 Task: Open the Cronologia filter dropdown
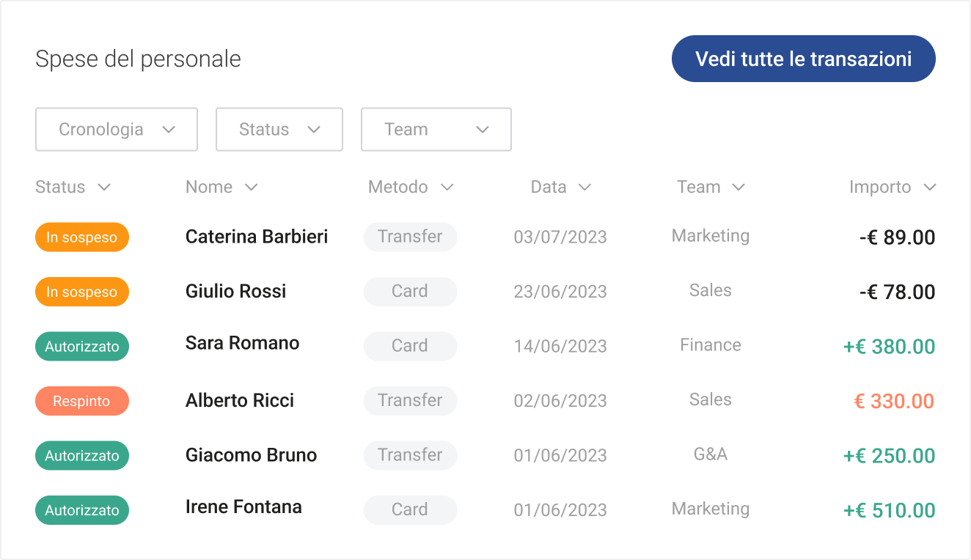coord(117,130)
